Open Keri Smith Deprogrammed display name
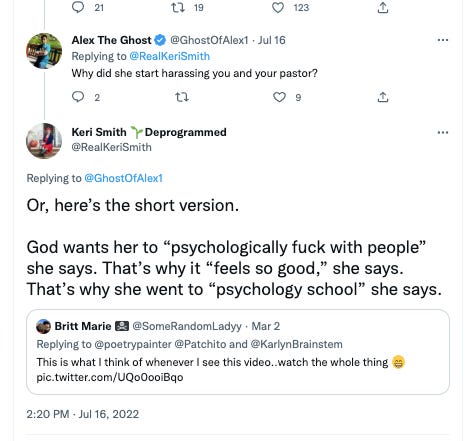 [x=149, y=132]
